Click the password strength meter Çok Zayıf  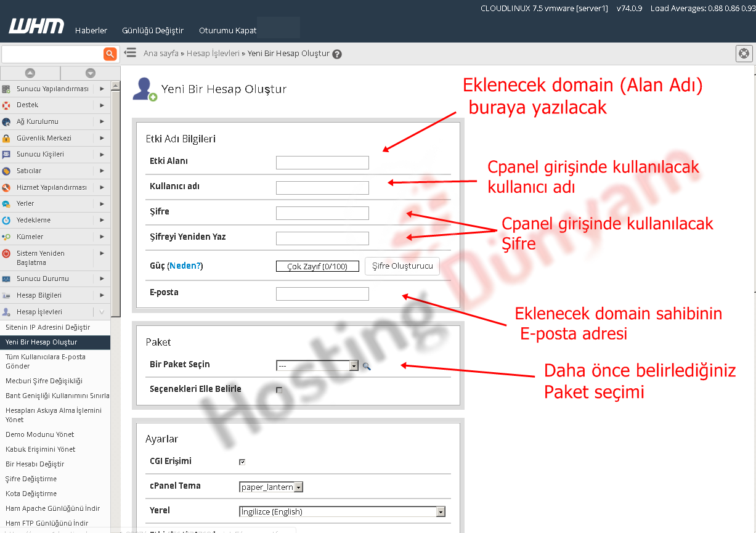click(317, 267)
